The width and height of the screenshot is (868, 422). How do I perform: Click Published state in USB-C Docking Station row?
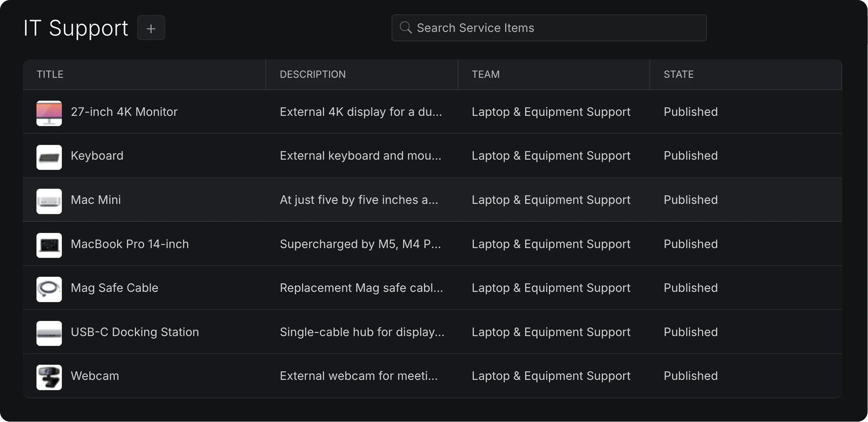(691, 332)
